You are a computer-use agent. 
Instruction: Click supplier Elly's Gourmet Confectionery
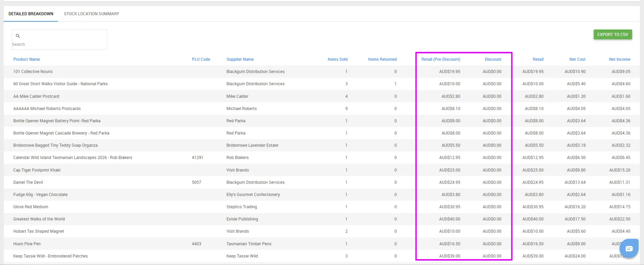[253, 194]
